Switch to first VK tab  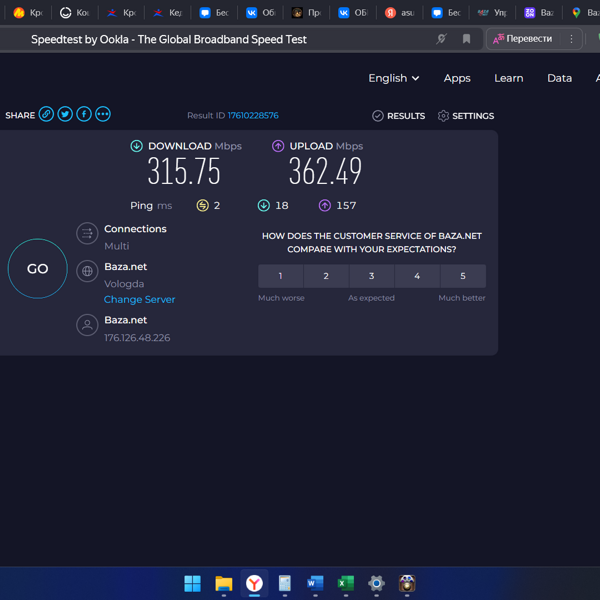(x=261, y=13)
